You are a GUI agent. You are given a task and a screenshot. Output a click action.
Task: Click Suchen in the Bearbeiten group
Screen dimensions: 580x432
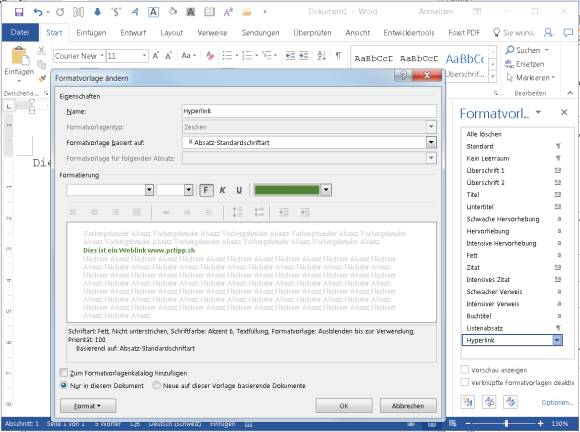coord(527,50)
